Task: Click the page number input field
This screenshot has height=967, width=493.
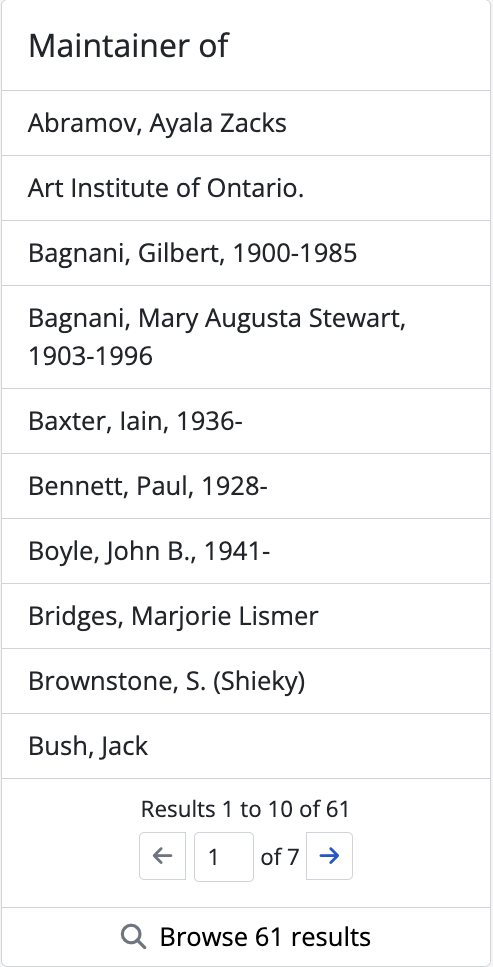Action: 224,857
